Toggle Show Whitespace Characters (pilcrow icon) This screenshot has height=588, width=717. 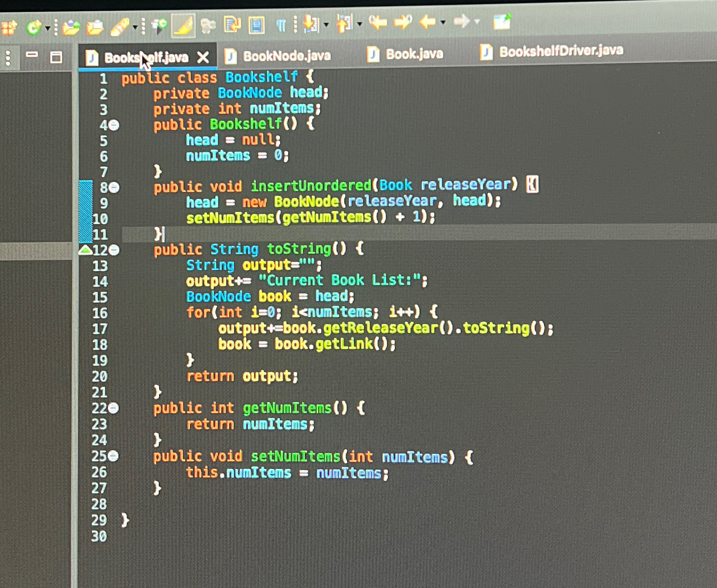pos(281,25)
